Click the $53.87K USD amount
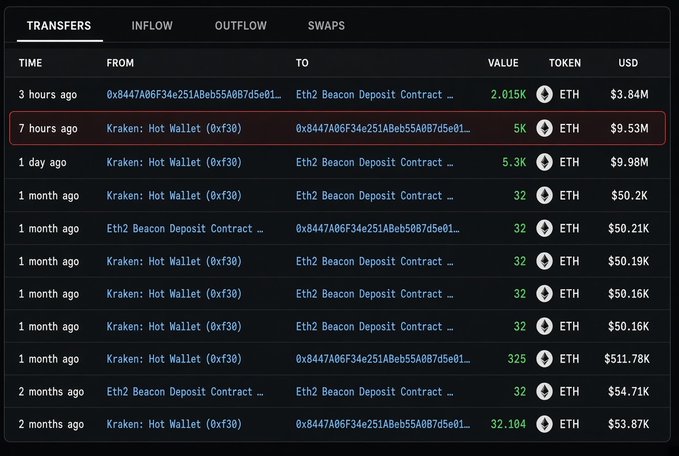This screenshot has width=679, height=456. 628,424
